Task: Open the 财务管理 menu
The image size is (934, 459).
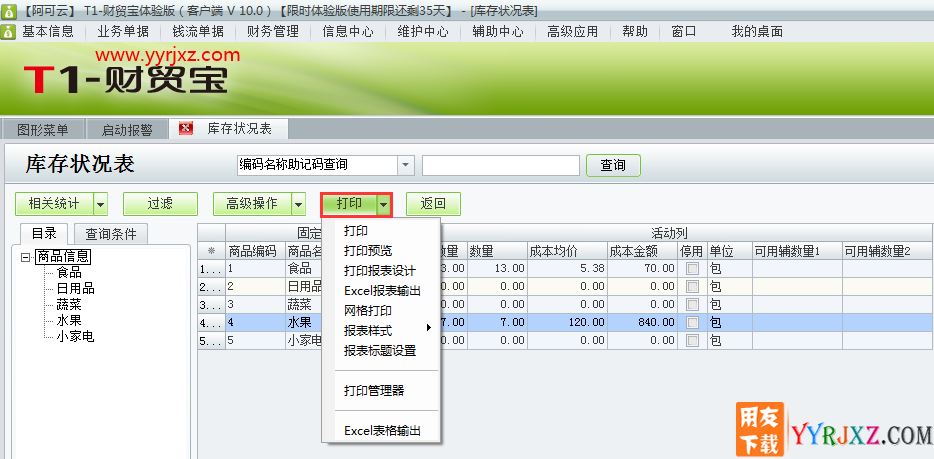Action: pyautogui.click(x=273, y=31)
